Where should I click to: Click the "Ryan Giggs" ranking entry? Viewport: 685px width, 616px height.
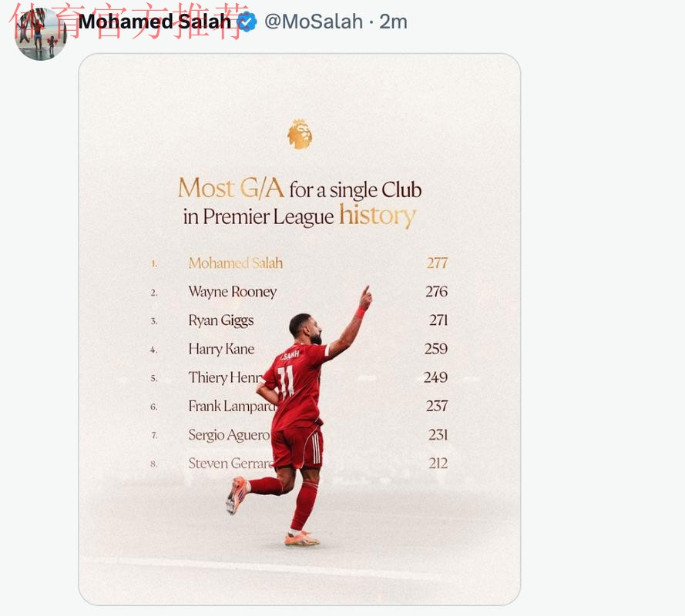pyautogui.click(x=220, y=320)
